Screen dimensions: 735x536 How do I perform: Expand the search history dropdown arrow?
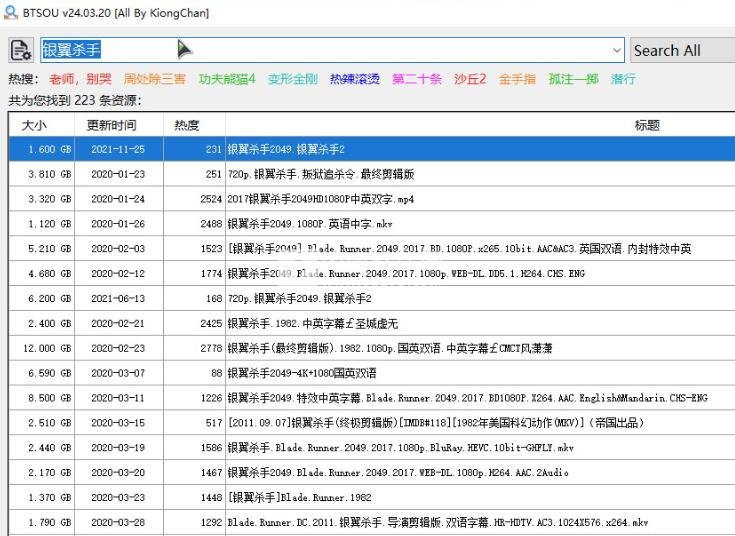coord(617,50)
